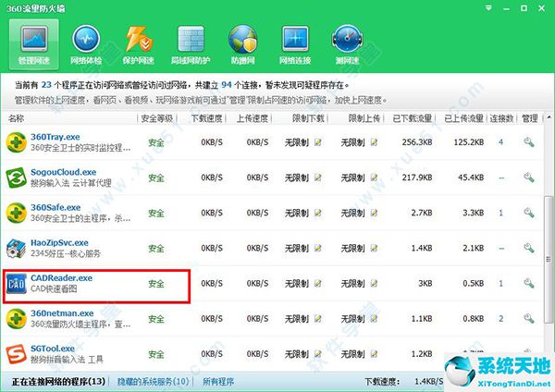
Task: Open manage tool for 360Tray.exe
Action: coord(529,142)
